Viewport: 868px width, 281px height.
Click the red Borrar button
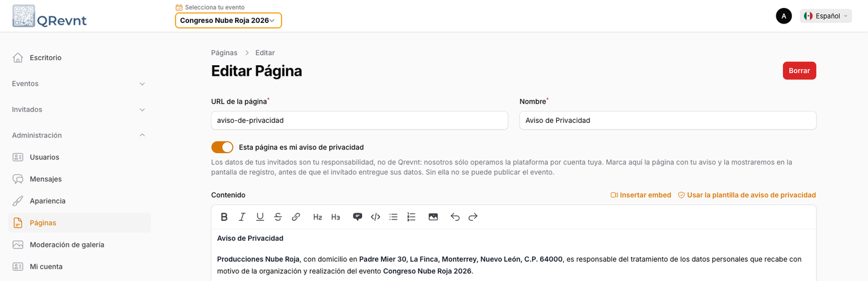(799, 71)
